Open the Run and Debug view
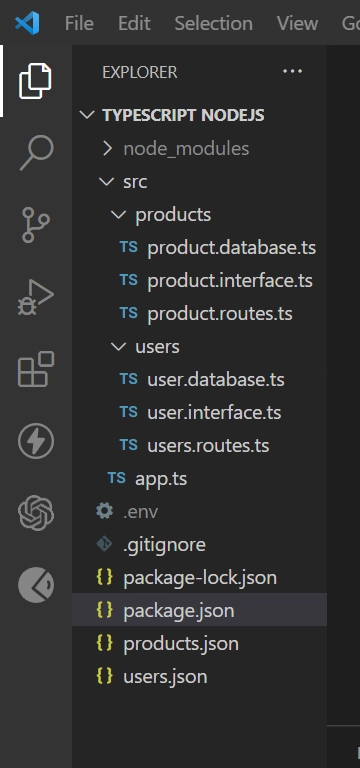Image resolution: width=360 pixels, height=768 pixels. pyautogui.click(x=36, y=297)
